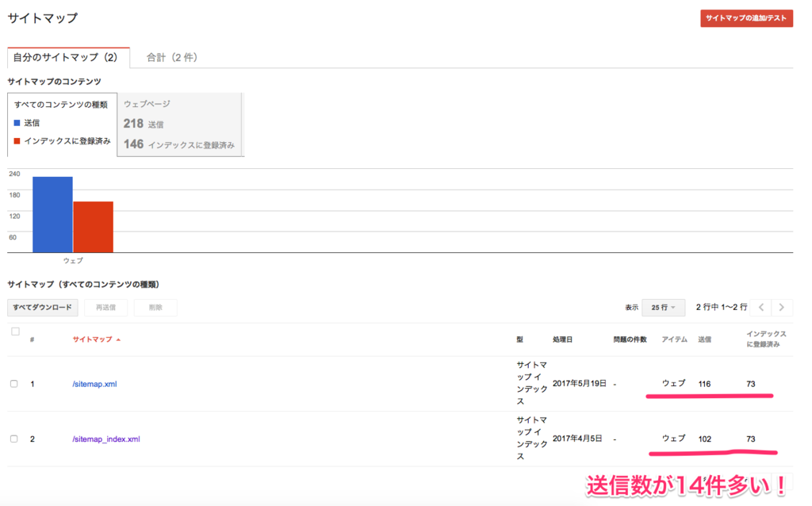This screenshot has height=506, width=812.
Task: Click 処理日 column header
Action: tap(562, 339)
